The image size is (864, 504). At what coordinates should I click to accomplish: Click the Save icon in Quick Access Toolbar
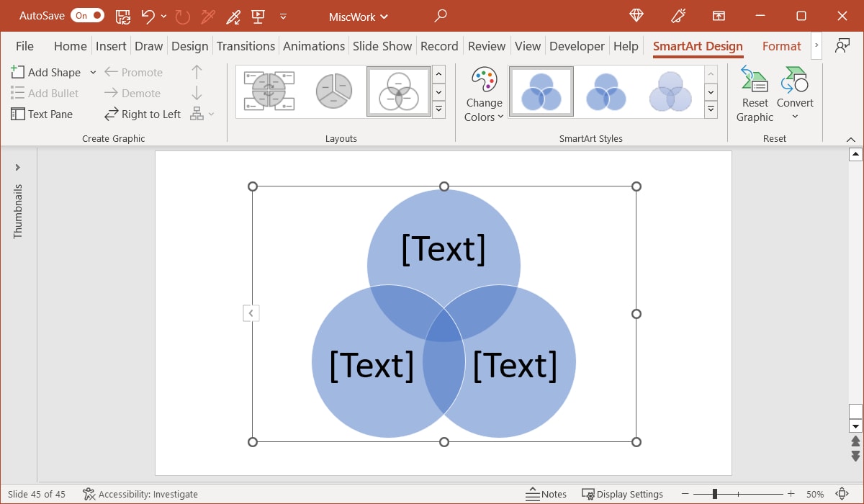click(x=122, y=16)
